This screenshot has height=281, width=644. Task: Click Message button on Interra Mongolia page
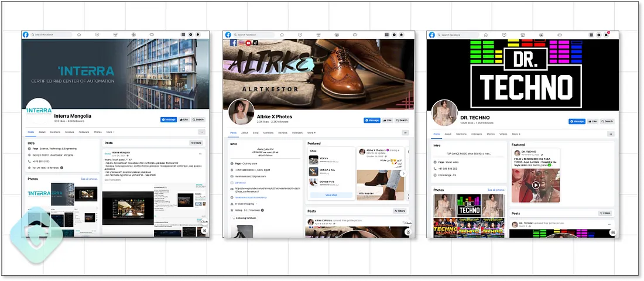pos(169,119)
